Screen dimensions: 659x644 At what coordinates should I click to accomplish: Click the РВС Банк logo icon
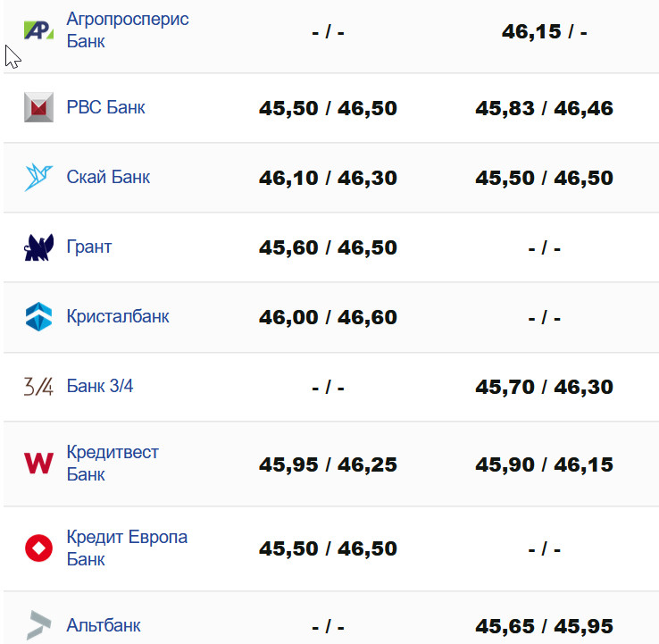click(x=39, y=107)
